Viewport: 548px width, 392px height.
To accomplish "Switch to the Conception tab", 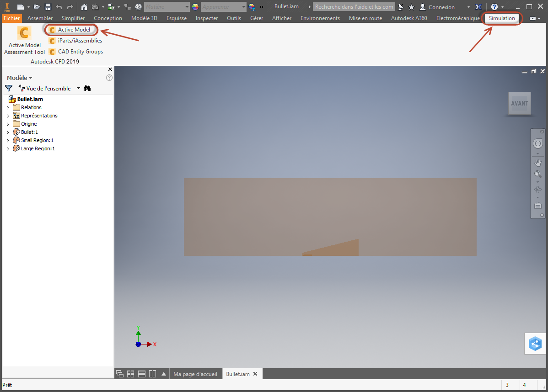I will (107, 18).
